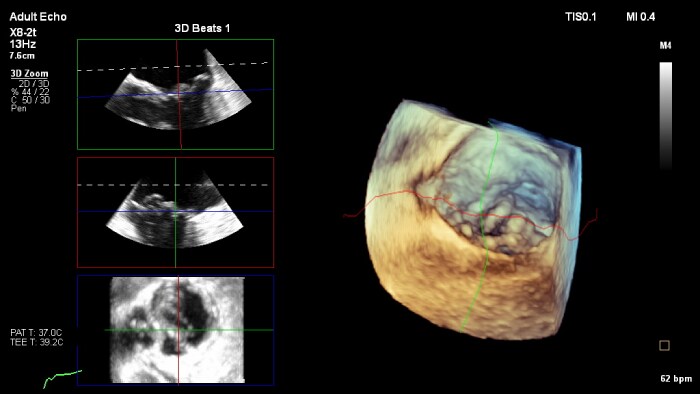This screenshot has height=394, width=700.
Task: Click the red-framed middle 2D echo view
Action: [175, 212]
